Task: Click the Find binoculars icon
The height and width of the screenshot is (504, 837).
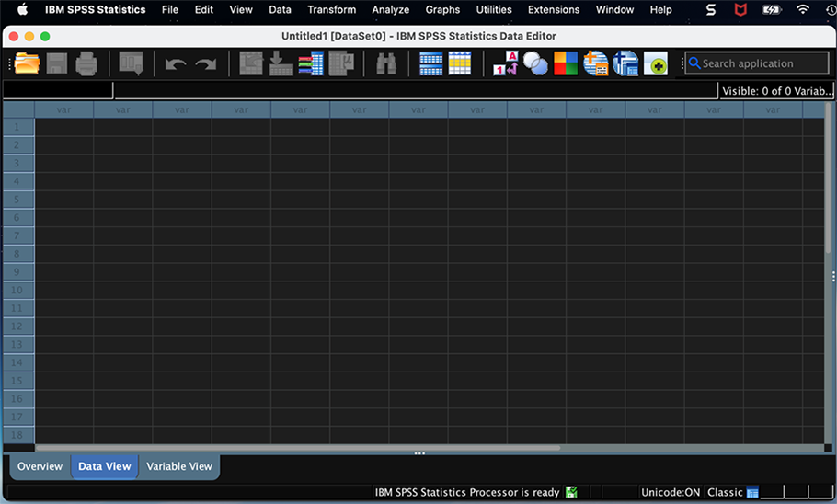Action: [x=386, y=63]
